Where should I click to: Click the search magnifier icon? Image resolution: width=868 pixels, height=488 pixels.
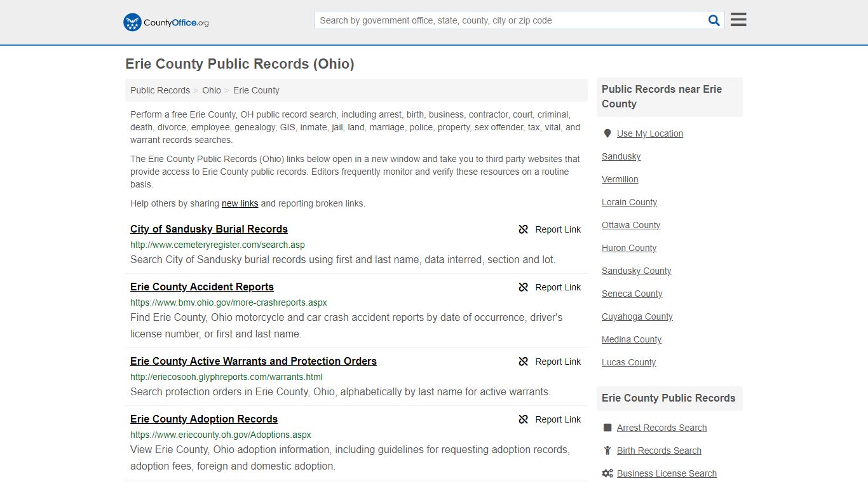click(x=714, y=20)
